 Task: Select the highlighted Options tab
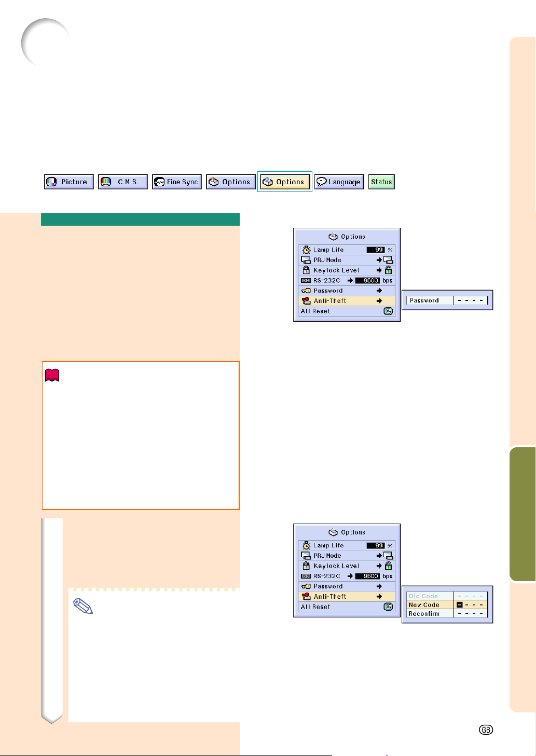pyautogui.click(x=285, y=182)
